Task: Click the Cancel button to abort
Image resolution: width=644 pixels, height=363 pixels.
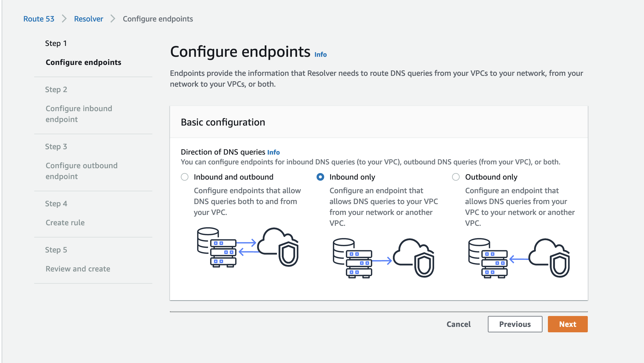Action: [459, 324]
